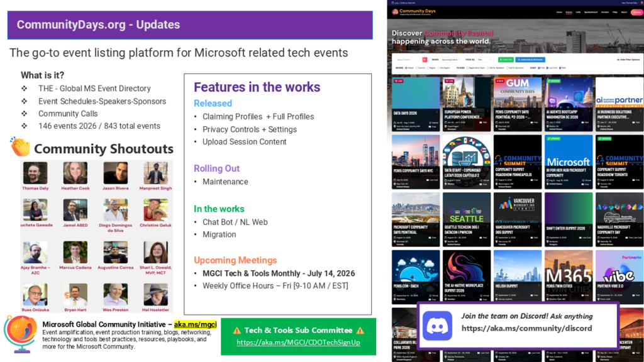Click the Subscribe to All Events button

(530, 60)
